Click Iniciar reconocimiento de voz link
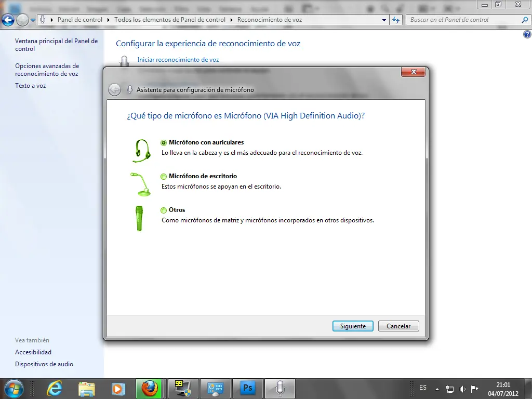 click(178, 60)
